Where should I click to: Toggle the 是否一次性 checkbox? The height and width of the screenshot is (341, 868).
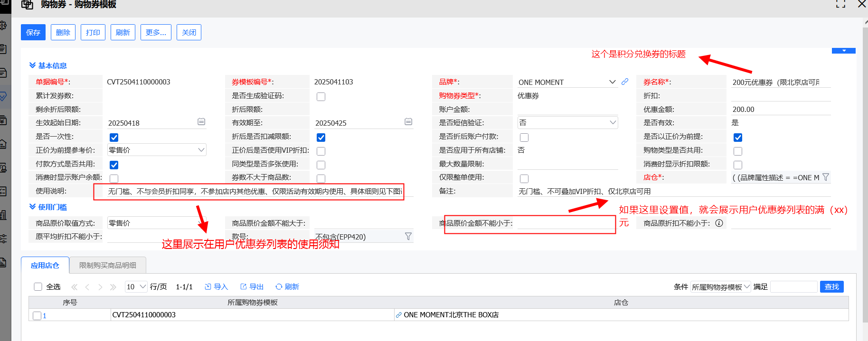(114, 138)
